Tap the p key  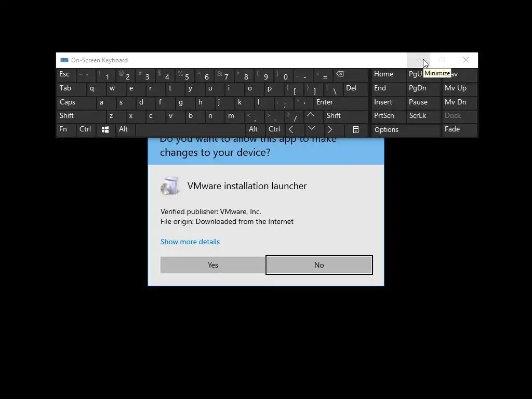click(x=273, y=89)
